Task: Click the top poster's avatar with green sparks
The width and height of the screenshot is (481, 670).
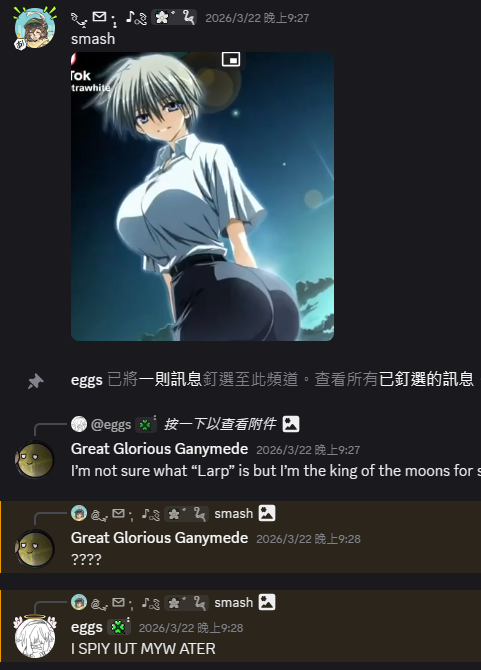Action: 35,28
